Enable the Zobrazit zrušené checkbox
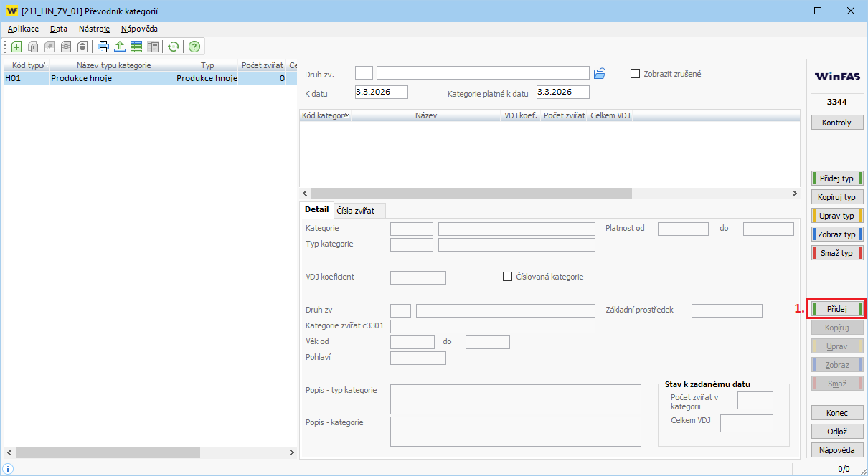 [x=635, y=73]
